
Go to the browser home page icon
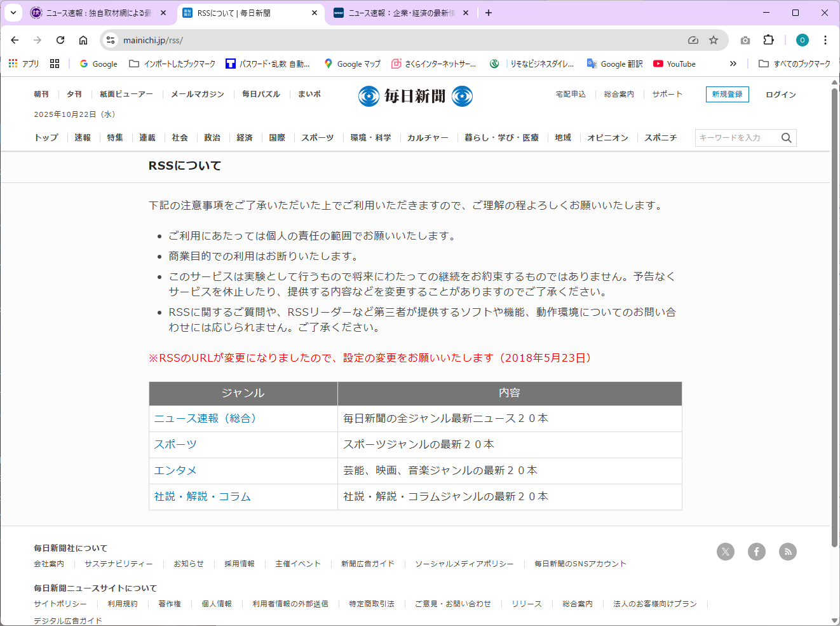click(83, 40)
